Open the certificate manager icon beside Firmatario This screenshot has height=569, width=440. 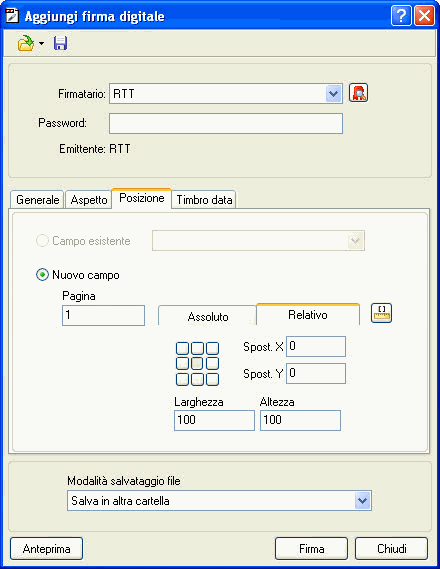358,93
